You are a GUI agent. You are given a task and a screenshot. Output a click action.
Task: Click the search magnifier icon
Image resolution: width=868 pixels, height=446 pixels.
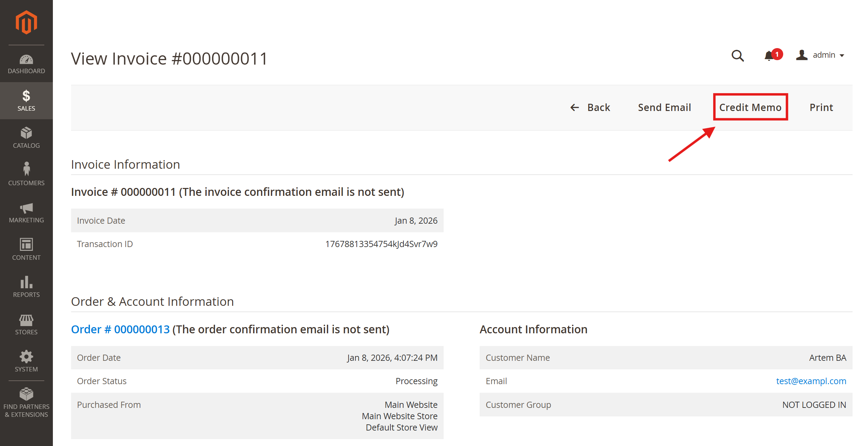(x=737, y=55)
